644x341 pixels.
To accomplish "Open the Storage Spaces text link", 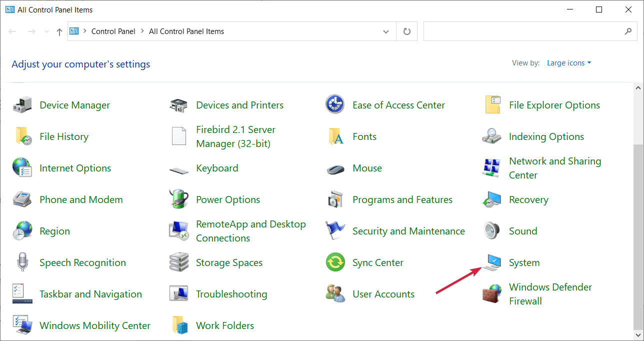I will (229, 263).
